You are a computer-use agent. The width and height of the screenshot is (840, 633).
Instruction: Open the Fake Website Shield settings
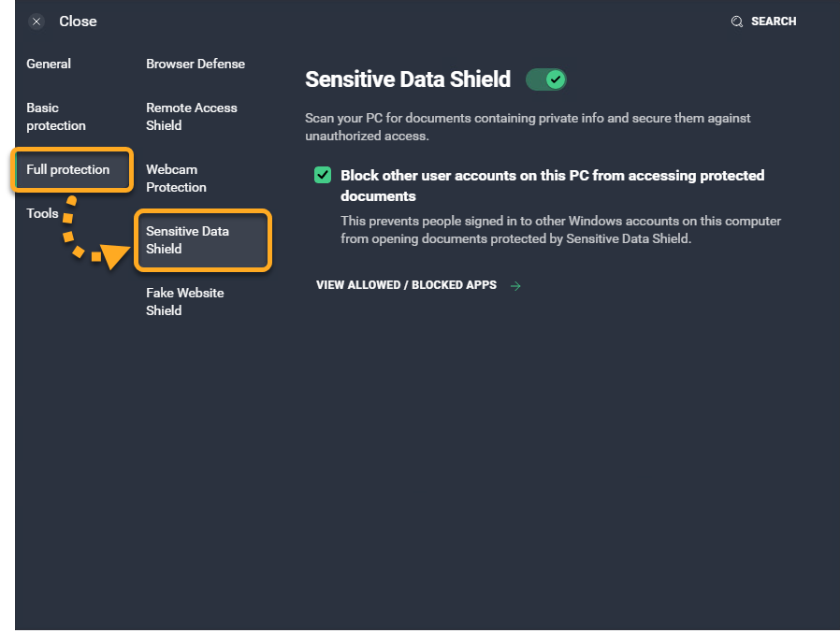[x=185, y=302]
